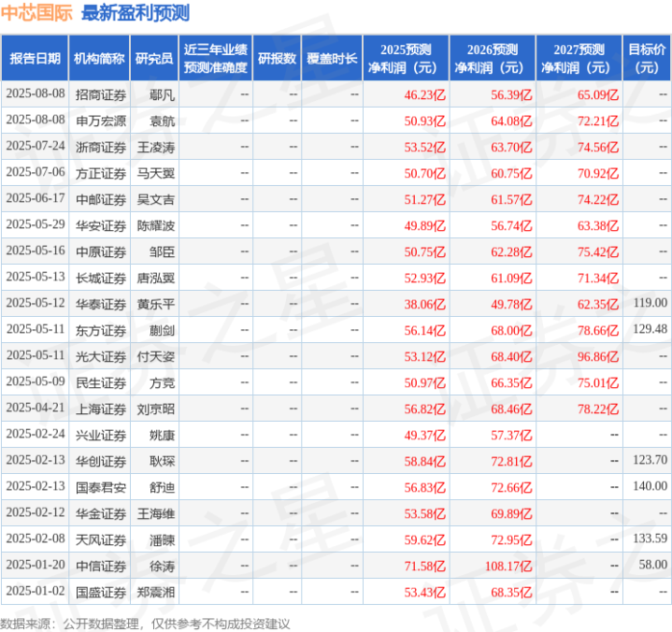Click the 招商证券 institution cell

coord(101,94)
